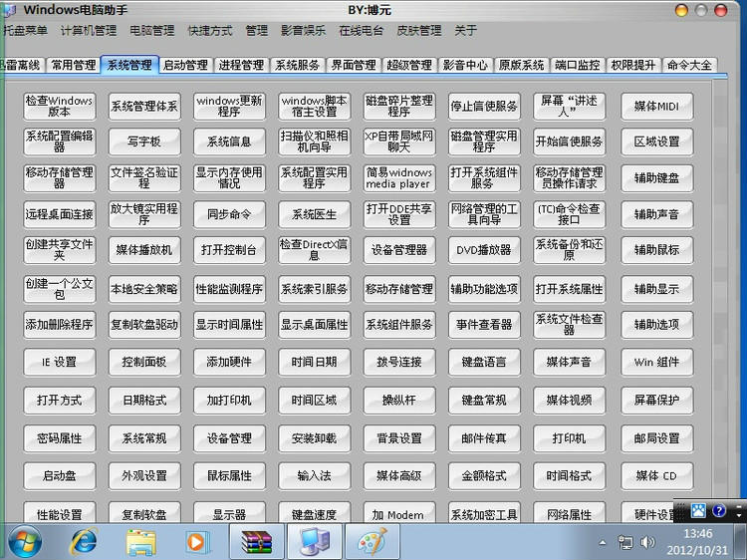Viewport: 747px width, 560px height.
Task: Click the 鼠标属性 button
Action: (x=229, y=475)
